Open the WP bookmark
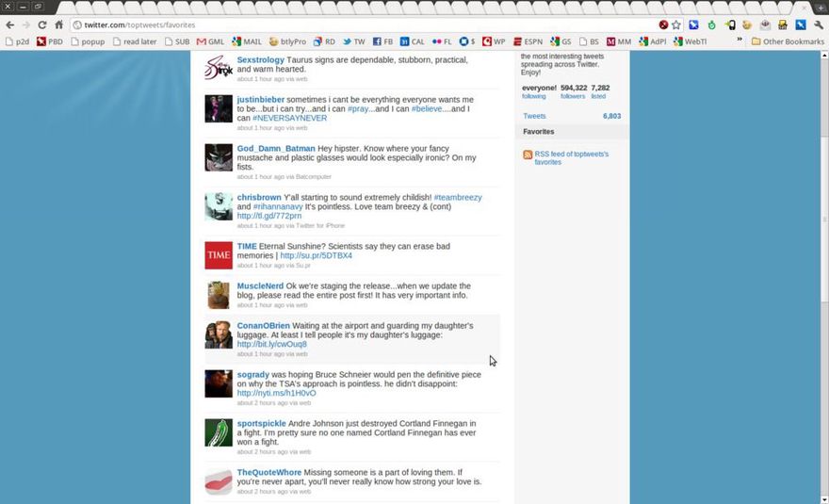The height and width of the screenshot is (504, 829). point(494,41)
